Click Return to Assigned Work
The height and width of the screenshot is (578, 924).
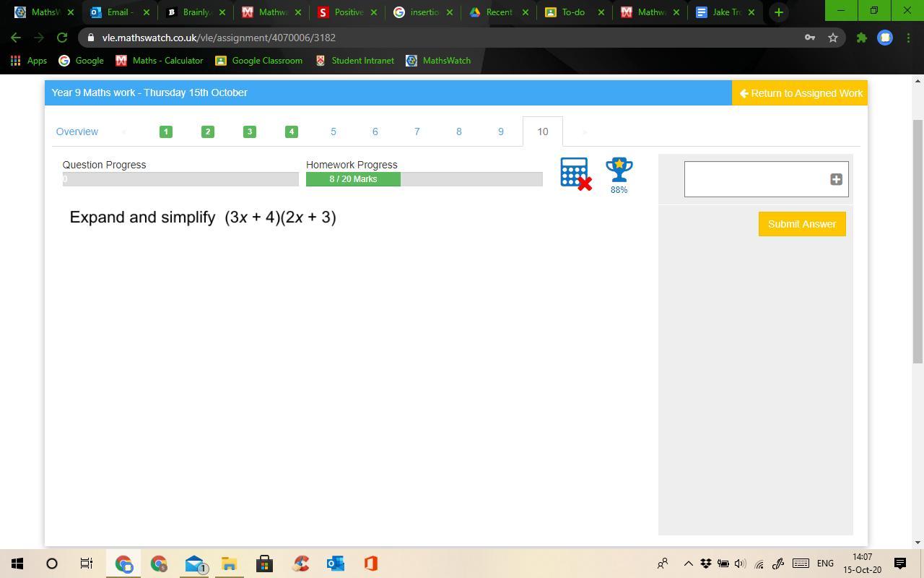pyautogui.click(x=800, y=93)
